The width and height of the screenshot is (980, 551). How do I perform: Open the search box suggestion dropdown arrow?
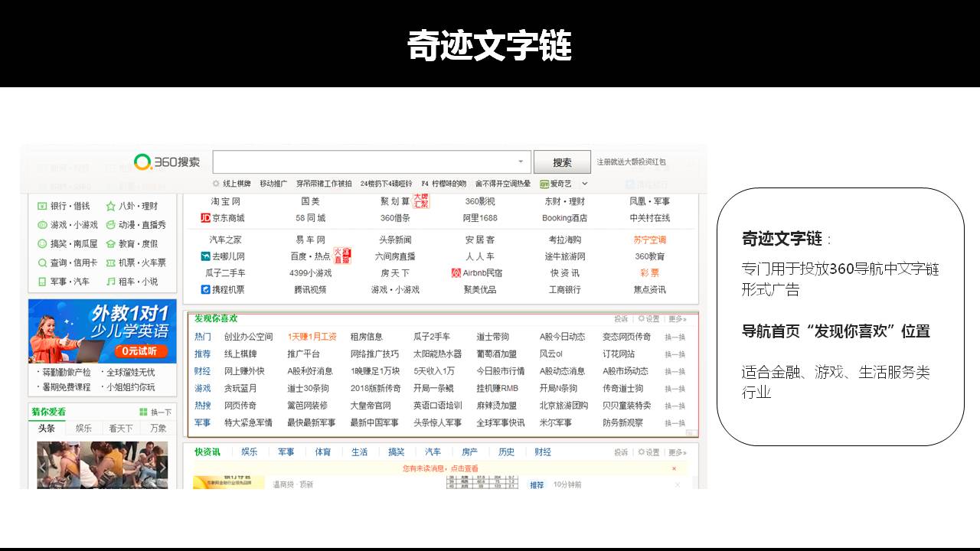click(521, 162)
